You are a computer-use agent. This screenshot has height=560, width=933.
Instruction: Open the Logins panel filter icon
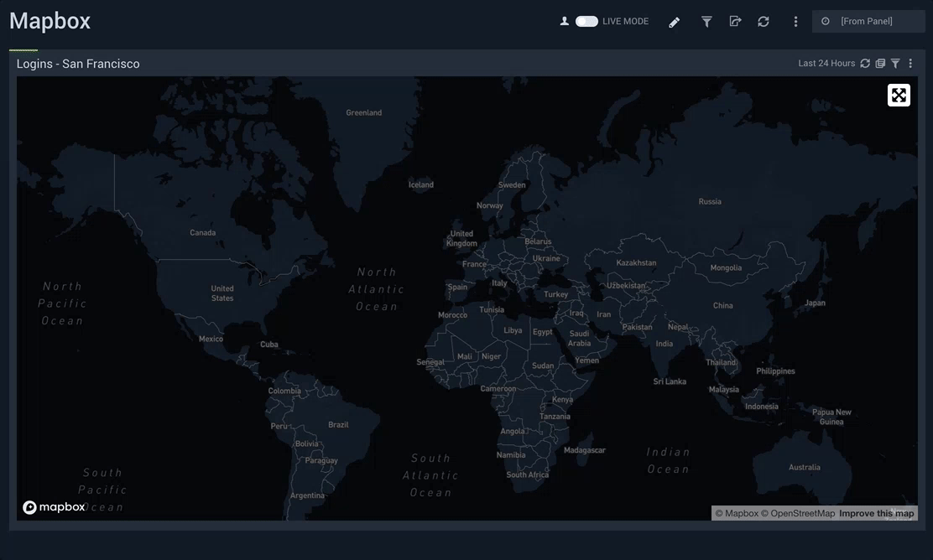coord(895,64)
